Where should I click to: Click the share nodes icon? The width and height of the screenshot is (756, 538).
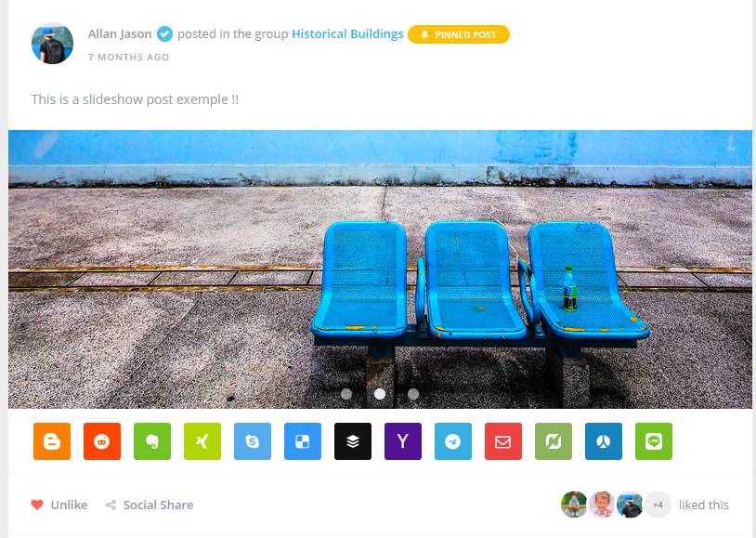pos(111,505)
